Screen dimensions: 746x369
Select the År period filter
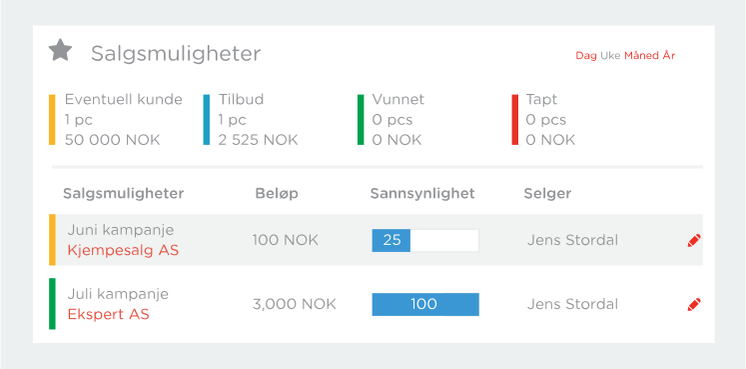[x=668, y=55]
